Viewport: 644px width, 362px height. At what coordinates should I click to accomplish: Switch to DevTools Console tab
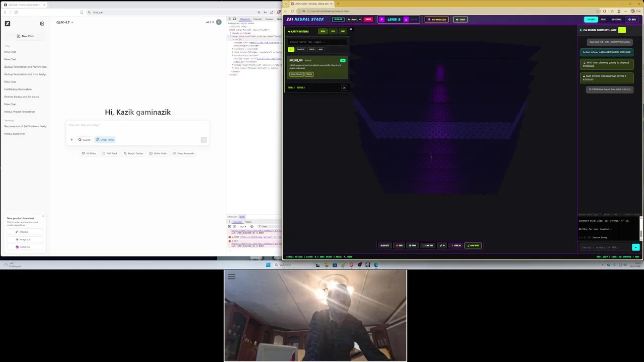point(257,19)
